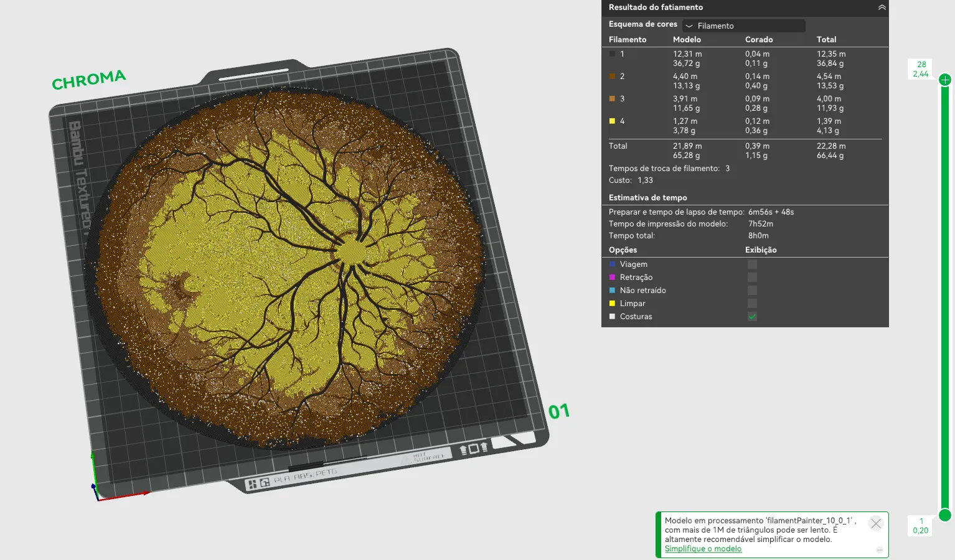Viewport: 955px width, 560px height.
Task: Click the Costuras white legend icon
Action: (x=612, y=317)
